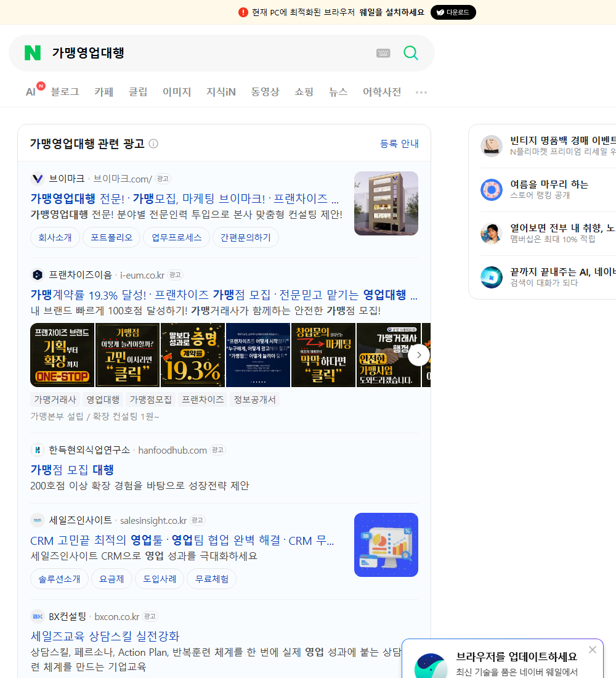Click the 가맹점모집 tag
The image size is (616, 678).
[x=150, y=399]
